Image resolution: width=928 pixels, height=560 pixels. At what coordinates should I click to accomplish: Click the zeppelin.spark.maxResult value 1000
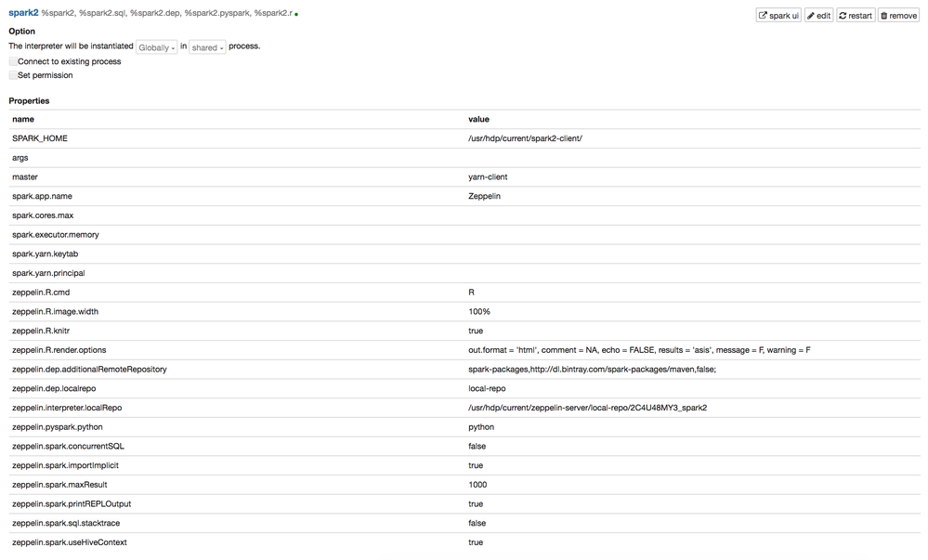point(477,485)
